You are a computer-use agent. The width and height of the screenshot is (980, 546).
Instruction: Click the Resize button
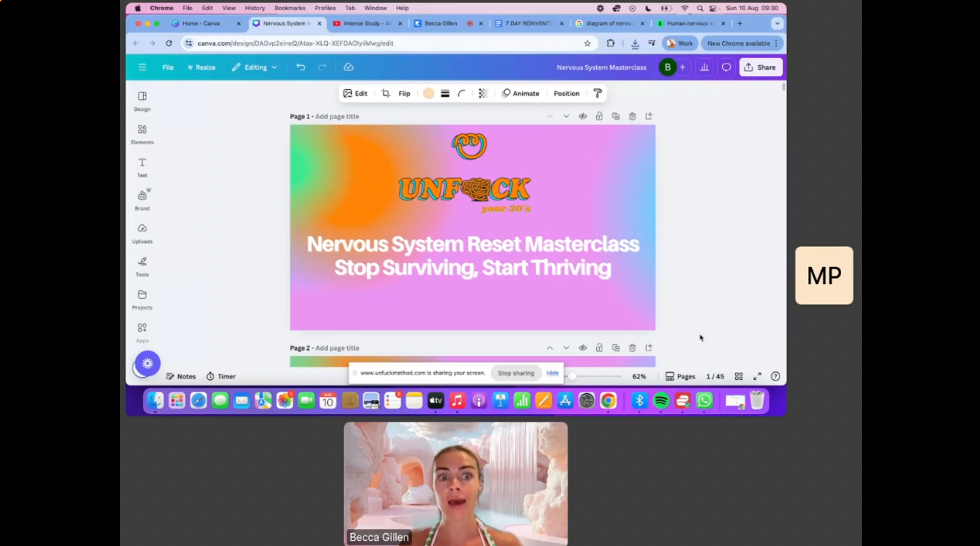coord(201,67)
